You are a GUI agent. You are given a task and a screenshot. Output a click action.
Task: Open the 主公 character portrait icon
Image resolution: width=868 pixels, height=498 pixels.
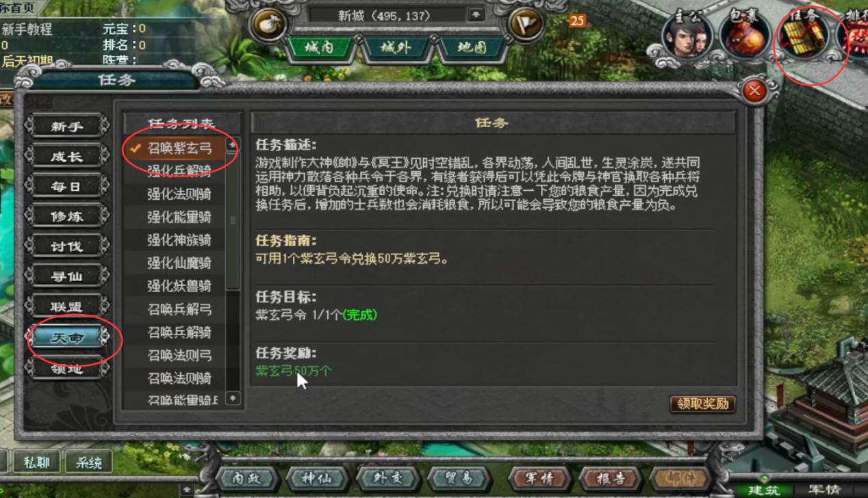pyautogui.click(x=687, y=36)
